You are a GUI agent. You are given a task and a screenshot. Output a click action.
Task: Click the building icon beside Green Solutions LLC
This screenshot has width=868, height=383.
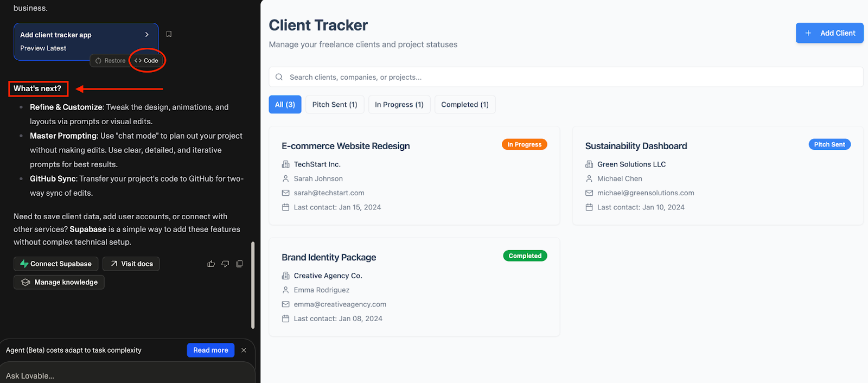coord(589,164)
